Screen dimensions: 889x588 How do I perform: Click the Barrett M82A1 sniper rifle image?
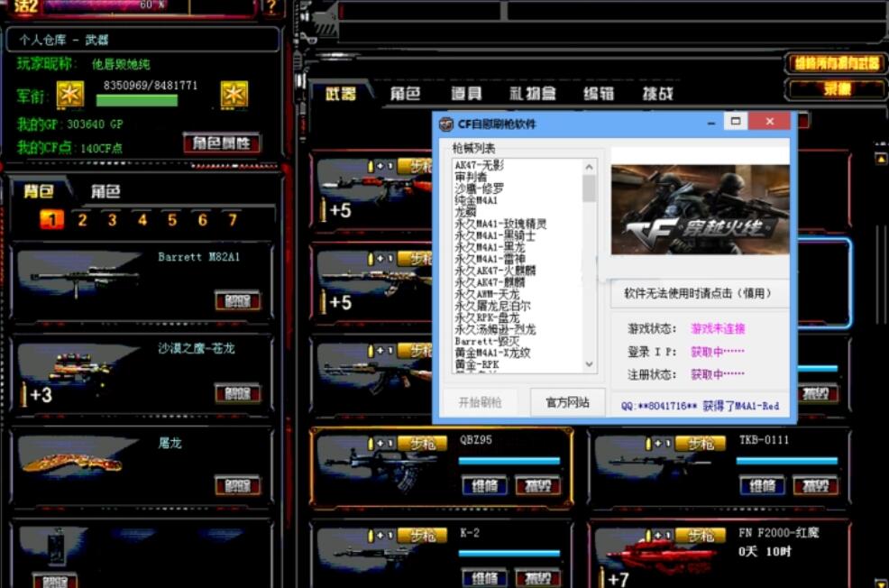[x=84, y=278]
